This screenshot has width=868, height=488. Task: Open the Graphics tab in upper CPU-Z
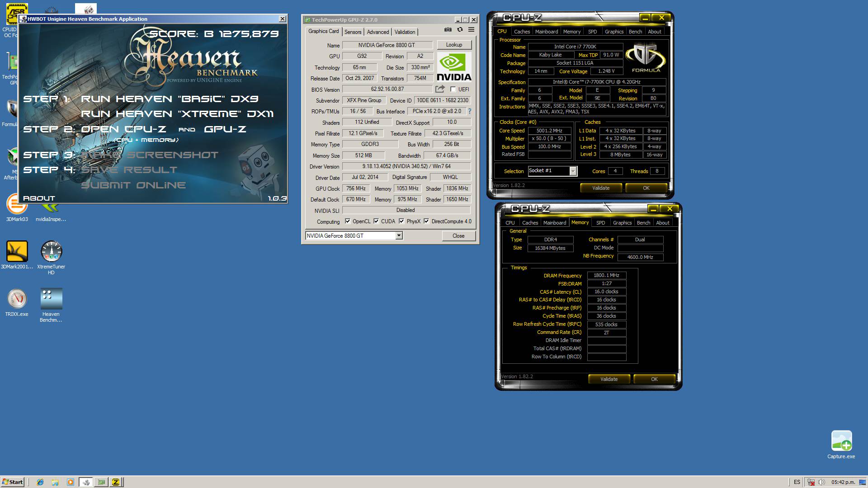point(614,32)
